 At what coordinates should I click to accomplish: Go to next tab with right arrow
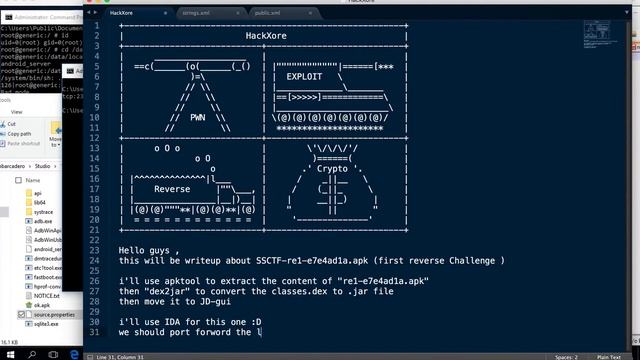click(x=96, y=12)
